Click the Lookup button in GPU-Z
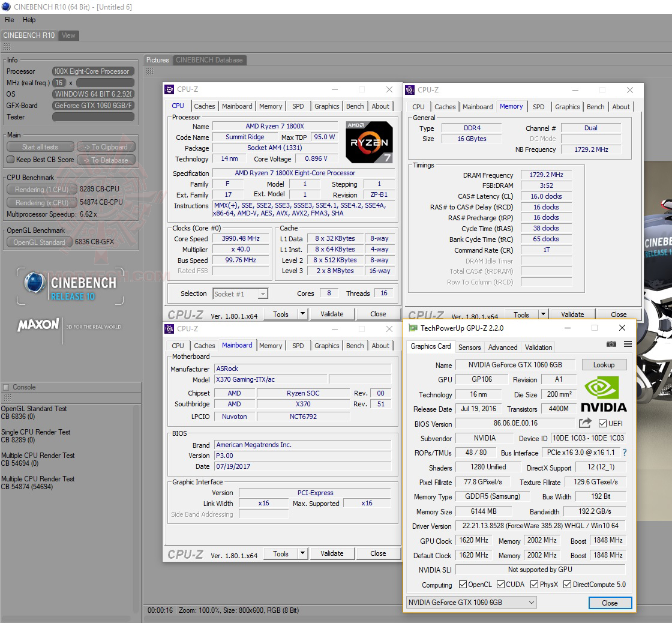Image resolution: width=672 pixels, height=623 pixels. pyautogui.click(x=604, y=365)
